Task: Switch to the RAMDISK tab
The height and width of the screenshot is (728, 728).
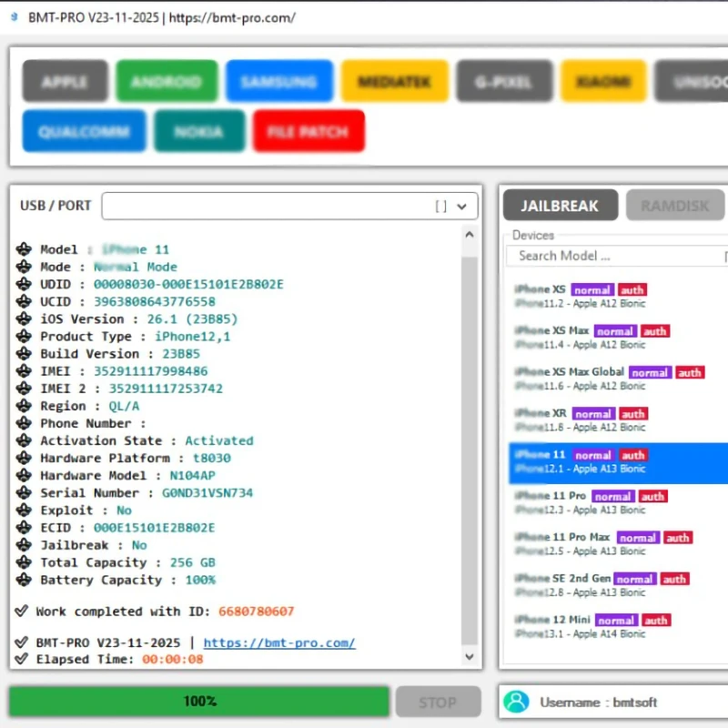Action: pyautogui.click(x=675, y=205)
